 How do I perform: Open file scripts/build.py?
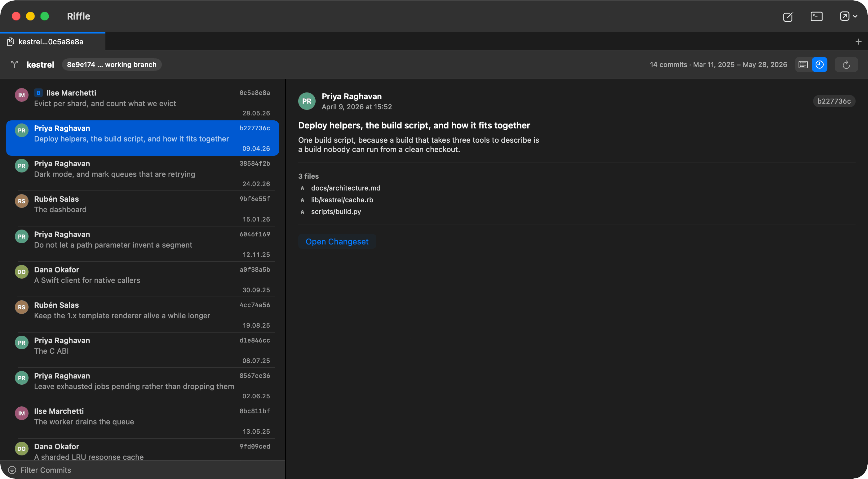[336, 212]
